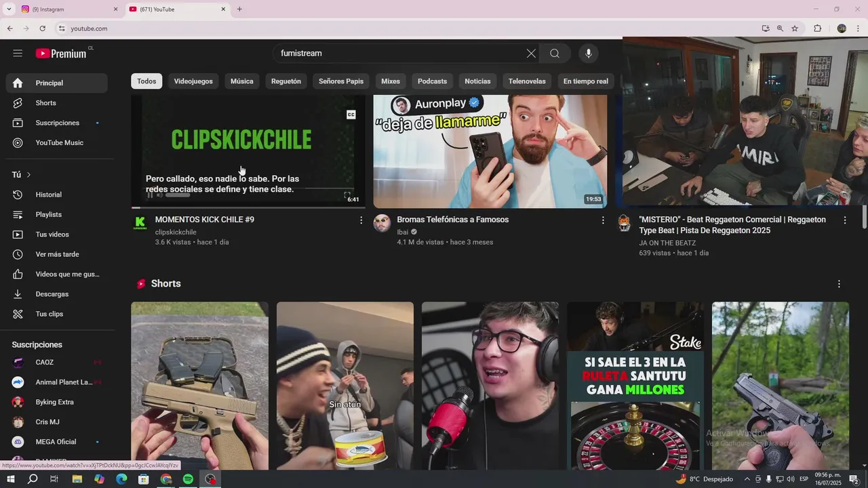Open Shorts shelf three-dot menu
The width and height of the screenshot is (868, 488).
[x=839, y=284]
